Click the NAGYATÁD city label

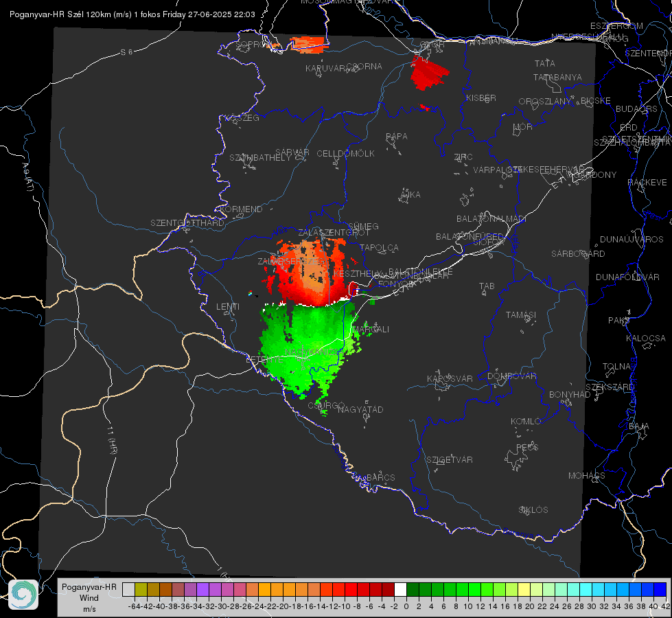point(360,409)
